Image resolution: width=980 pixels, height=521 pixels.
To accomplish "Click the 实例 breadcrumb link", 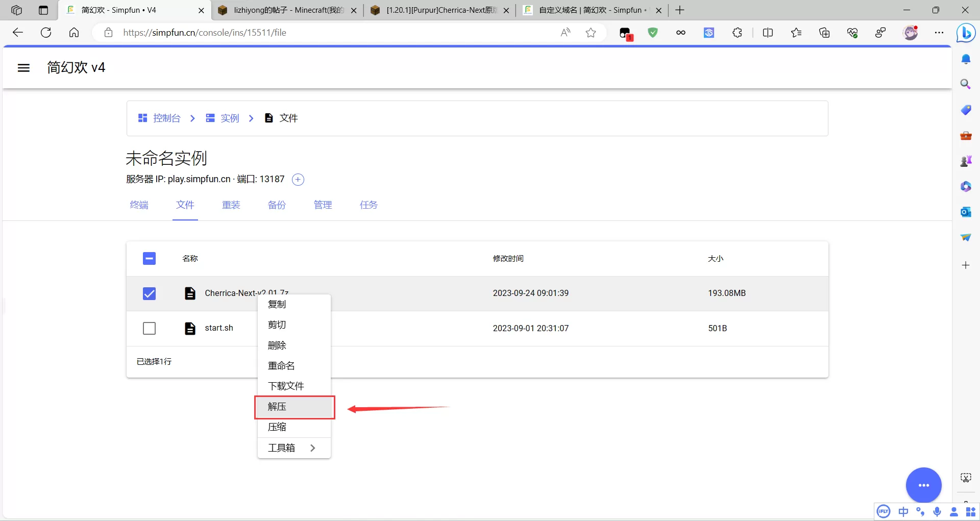I will click(230, 118).
